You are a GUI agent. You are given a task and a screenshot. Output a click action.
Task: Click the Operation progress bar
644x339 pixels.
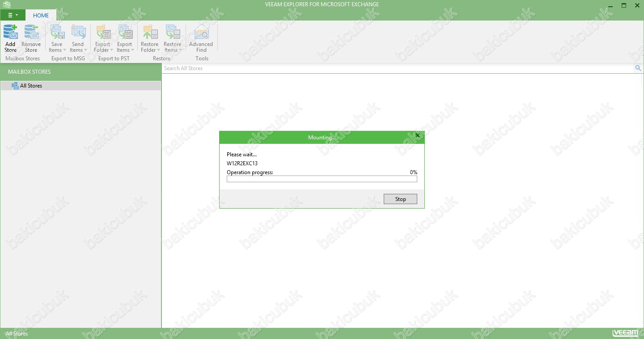322,179
